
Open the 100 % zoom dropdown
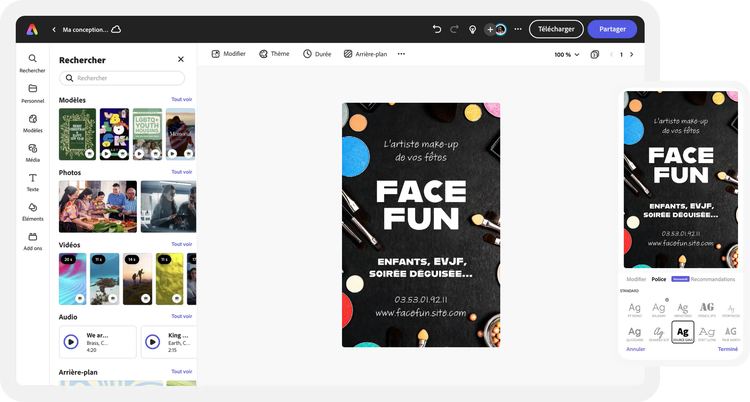pyautogui.click(x=566, y=55)
